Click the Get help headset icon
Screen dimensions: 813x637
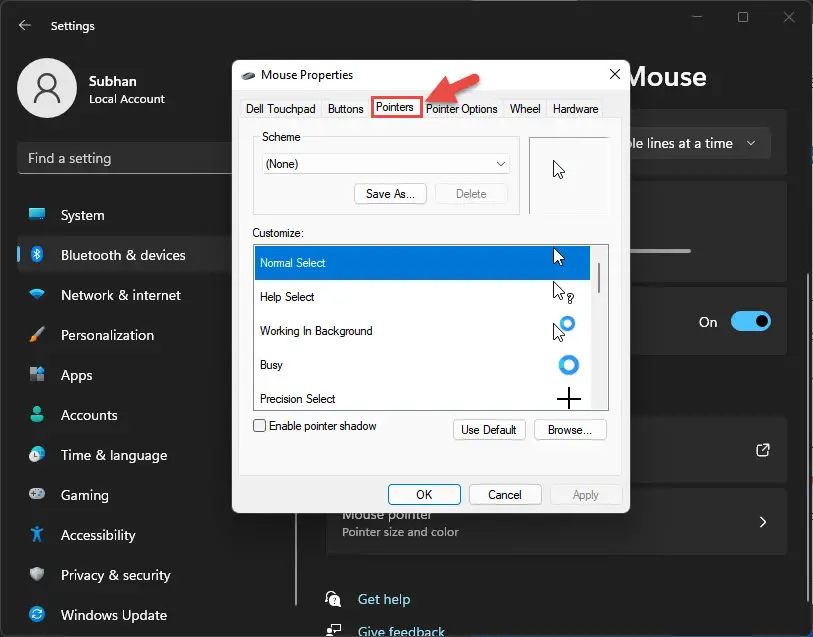tap(333, 599)
